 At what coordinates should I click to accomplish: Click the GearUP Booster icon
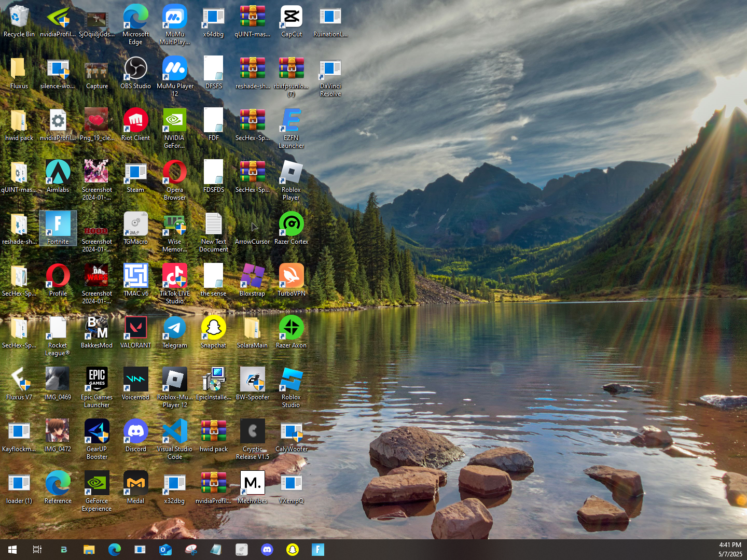point(97,440)
